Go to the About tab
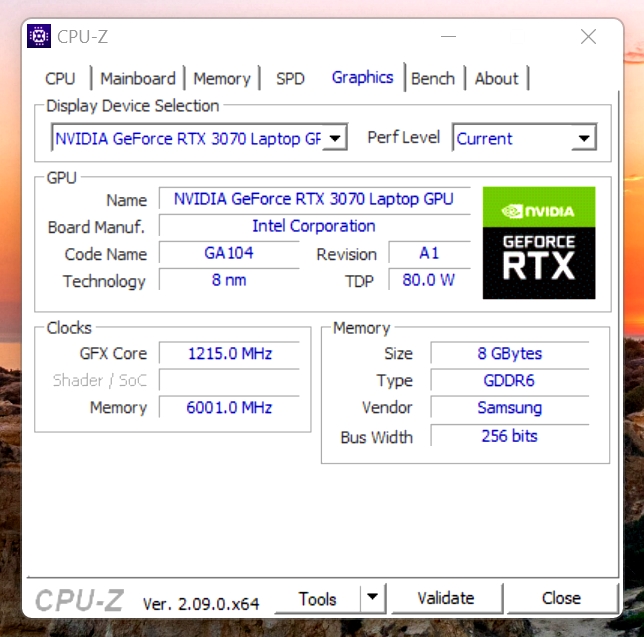Image resolution: width=644 pixels, height=637 pixels. pos(497,78)
